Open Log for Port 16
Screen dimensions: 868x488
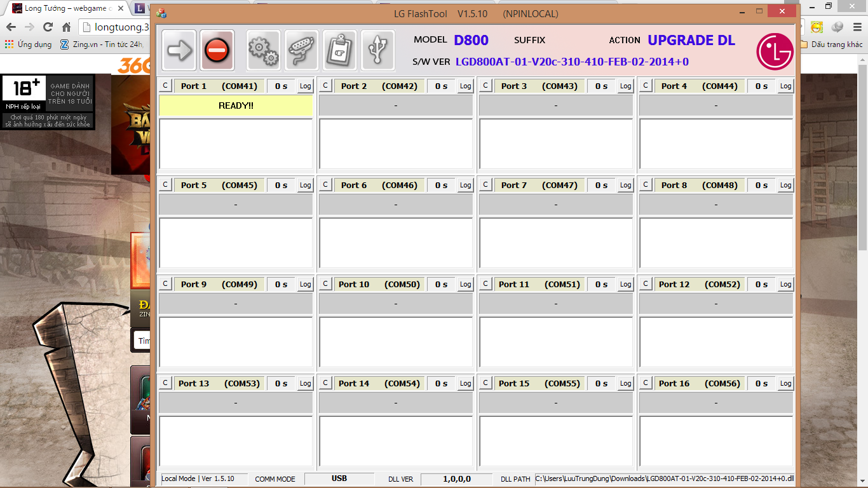[786, 384]
